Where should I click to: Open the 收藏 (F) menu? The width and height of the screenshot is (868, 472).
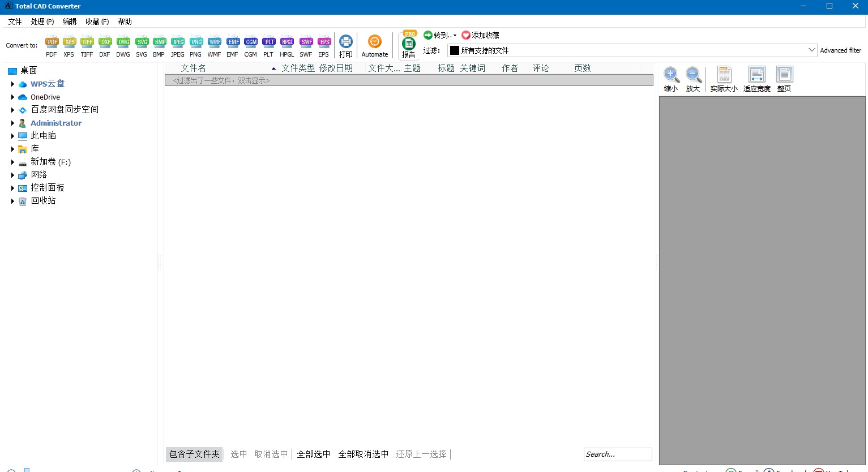coord(97,22)
